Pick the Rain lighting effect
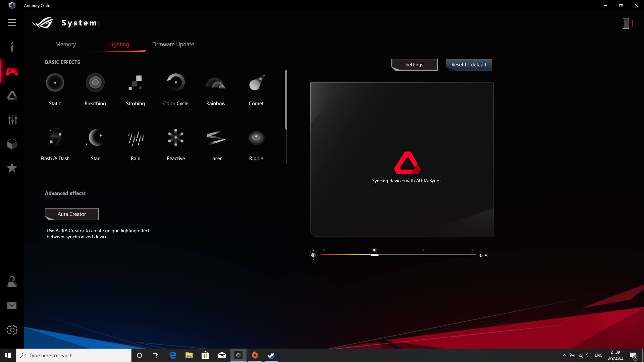 click(136, 138)
